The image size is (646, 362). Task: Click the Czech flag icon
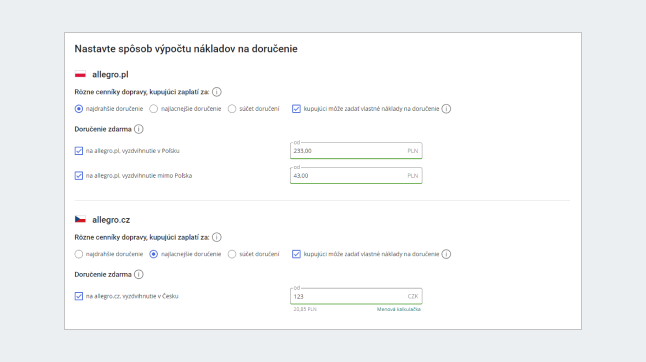(80, 220)
